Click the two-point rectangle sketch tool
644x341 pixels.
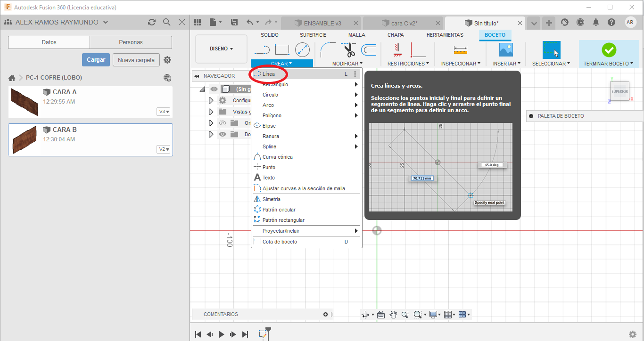click(282, 49)
